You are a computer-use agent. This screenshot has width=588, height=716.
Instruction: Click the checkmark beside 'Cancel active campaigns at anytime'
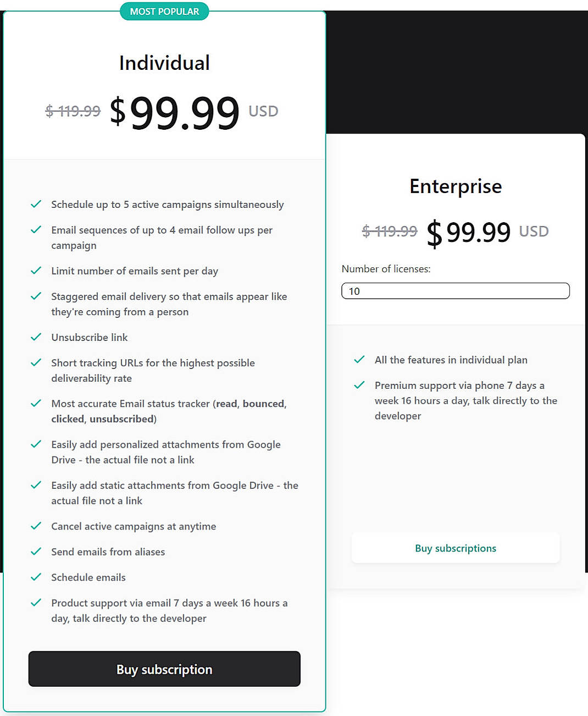click(36, 526)
